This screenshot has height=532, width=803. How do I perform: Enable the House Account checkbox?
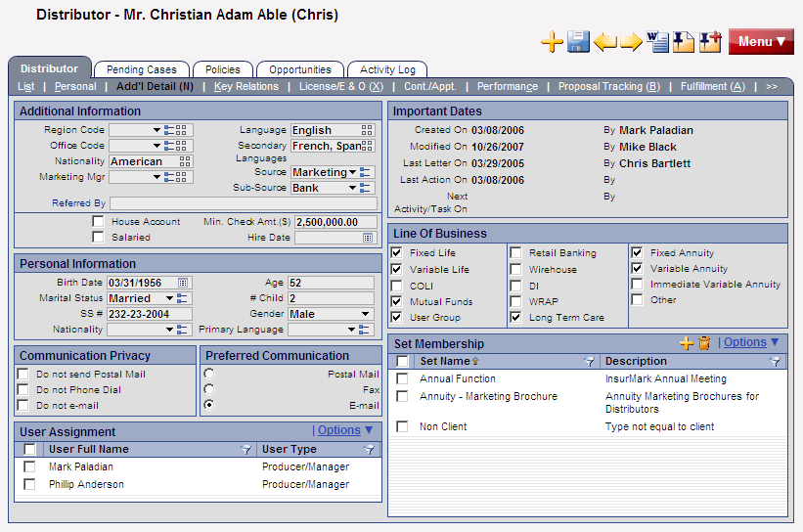[98, 222]
